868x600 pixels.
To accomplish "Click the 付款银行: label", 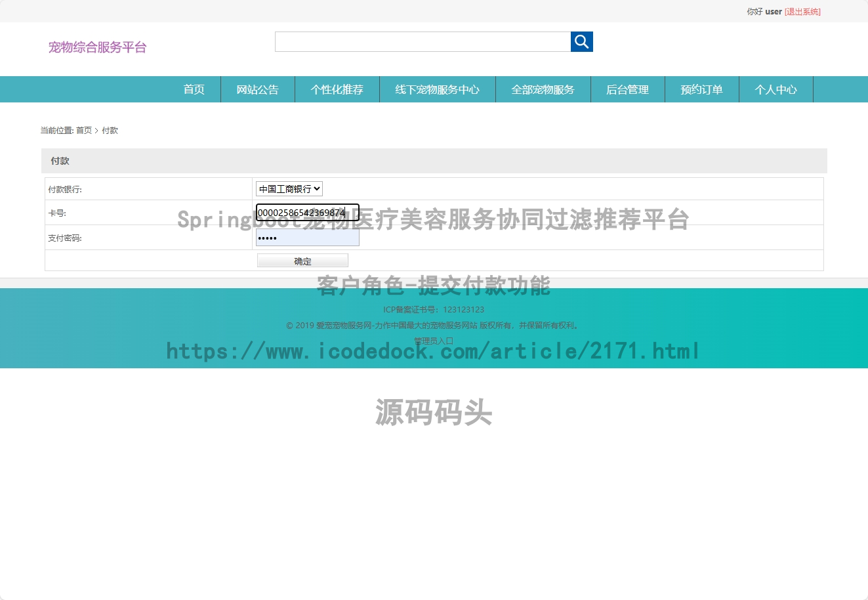I will click(65, 190).
